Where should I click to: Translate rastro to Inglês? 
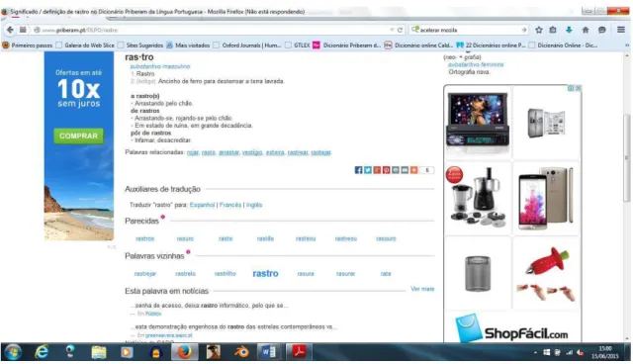coord(254,205)
